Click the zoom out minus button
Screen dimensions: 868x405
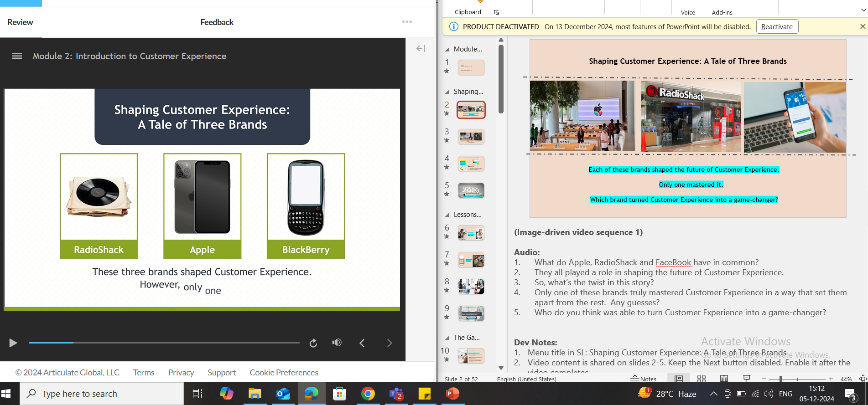click(764, 379)
